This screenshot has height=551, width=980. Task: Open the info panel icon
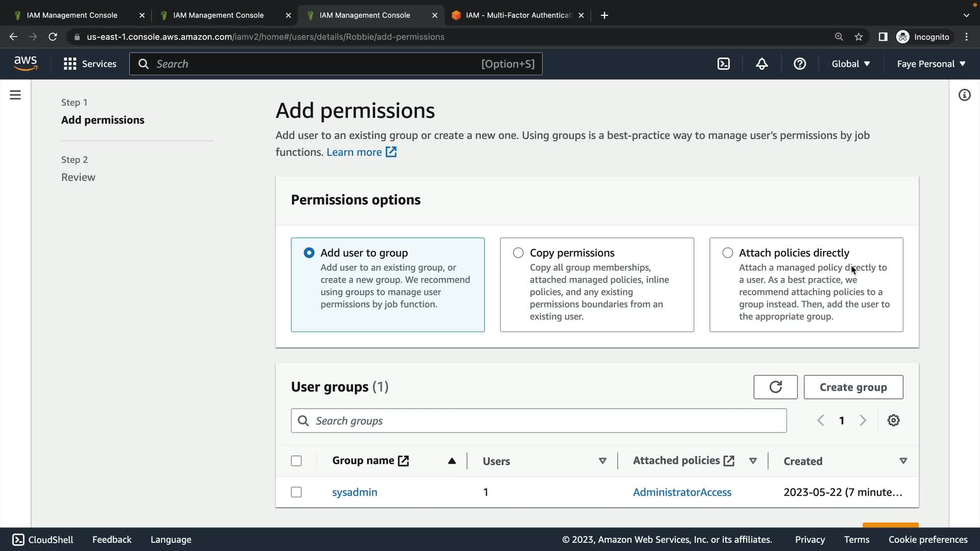(x=964, y=95)
